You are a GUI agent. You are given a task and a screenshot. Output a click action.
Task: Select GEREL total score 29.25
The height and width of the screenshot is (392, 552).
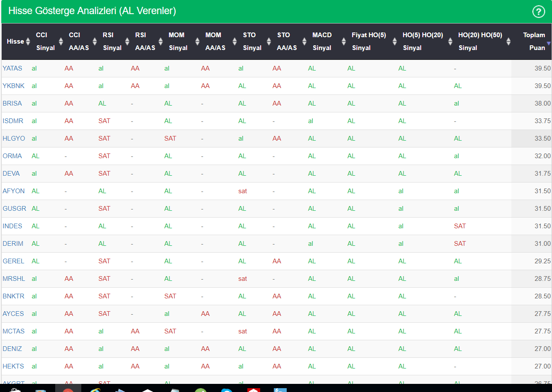543,261
